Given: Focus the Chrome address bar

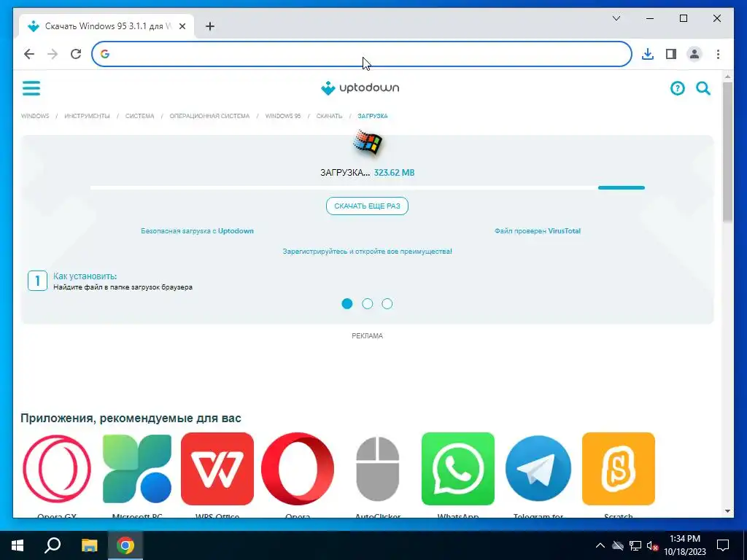Looking at the screenshot, I should 362,54.
